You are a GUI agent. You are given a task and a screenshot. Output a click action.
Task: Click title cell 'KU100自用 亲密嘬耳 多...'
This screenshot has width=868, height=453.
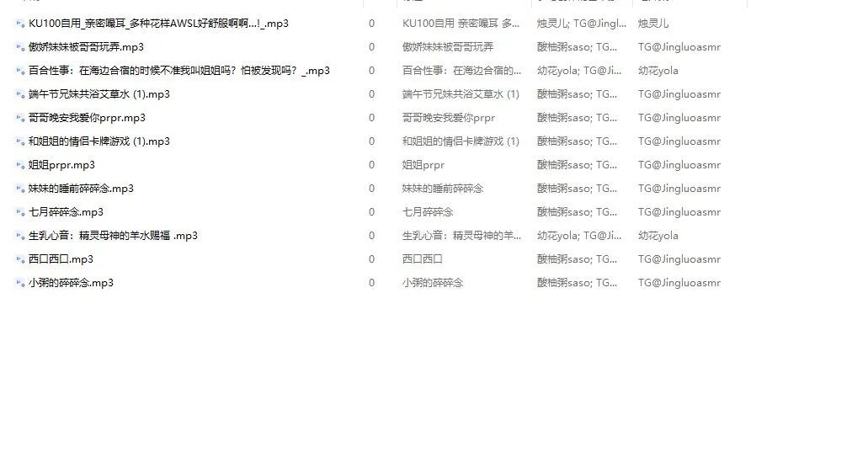[461, 24]
